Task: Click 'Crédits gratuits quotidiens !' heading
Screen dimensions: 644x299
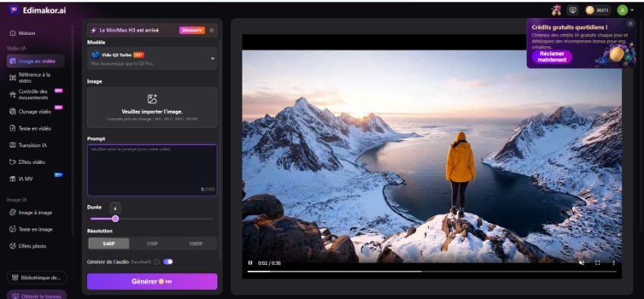Action: pyautogui.click(x=570, y=27)
